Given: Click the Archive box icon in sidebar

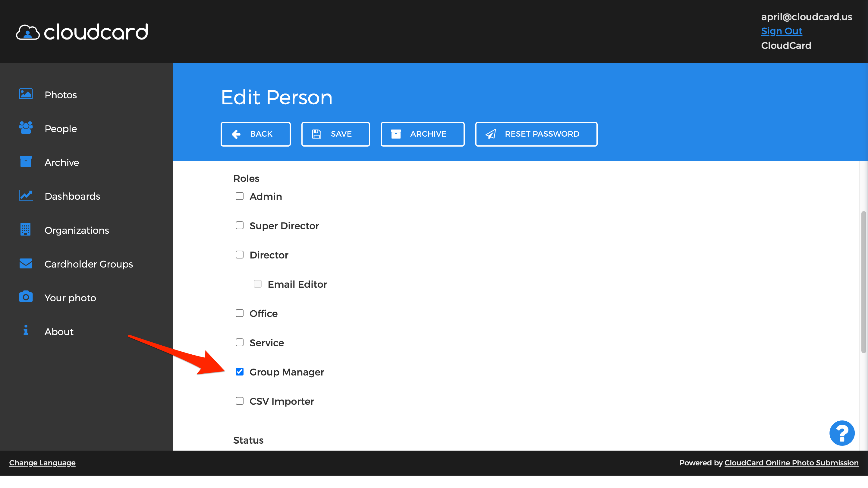Looking at the screenshot, I should [x=26, y=162].
